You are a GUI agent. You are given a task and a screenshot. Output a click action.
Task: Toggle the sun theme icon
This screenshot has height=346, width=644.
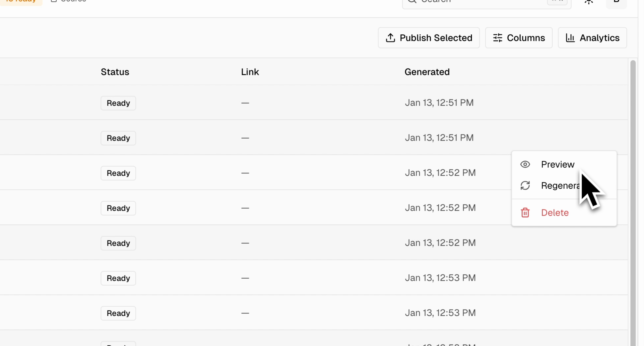589,1
